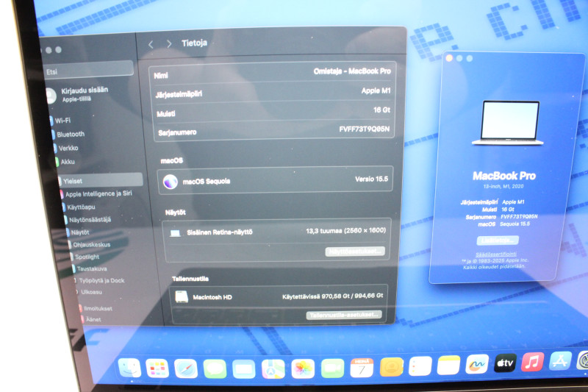
Task: Select Yleiset in the sidebar
Action: tap(100, 180)
